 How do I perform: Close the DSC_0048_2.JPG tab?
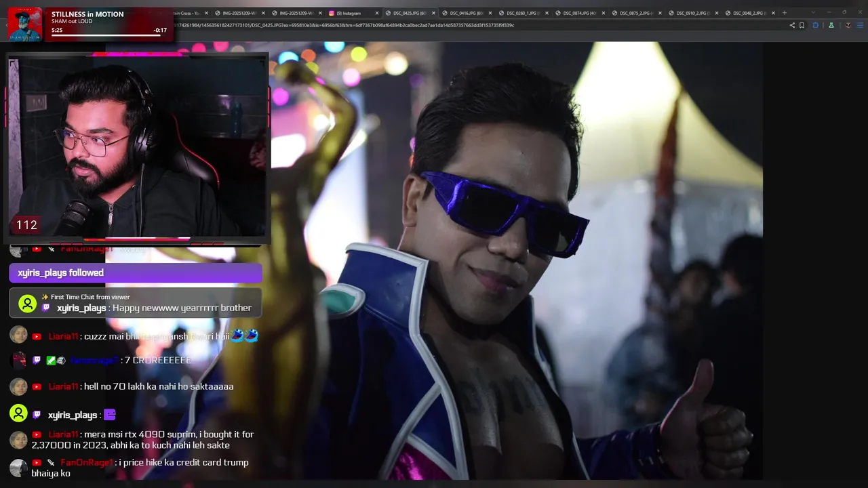tap(773, 13)
